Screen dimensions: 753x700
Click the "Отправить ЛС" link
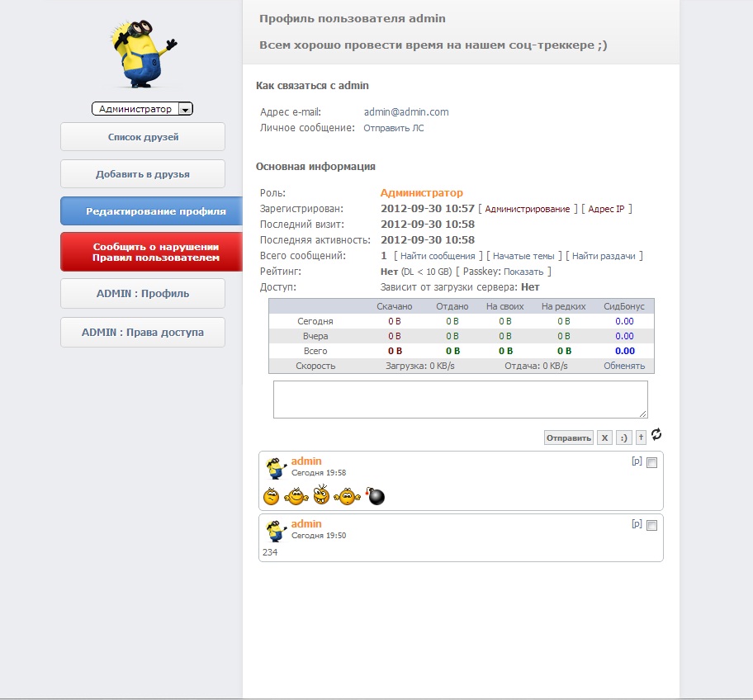tap(394, 128)
